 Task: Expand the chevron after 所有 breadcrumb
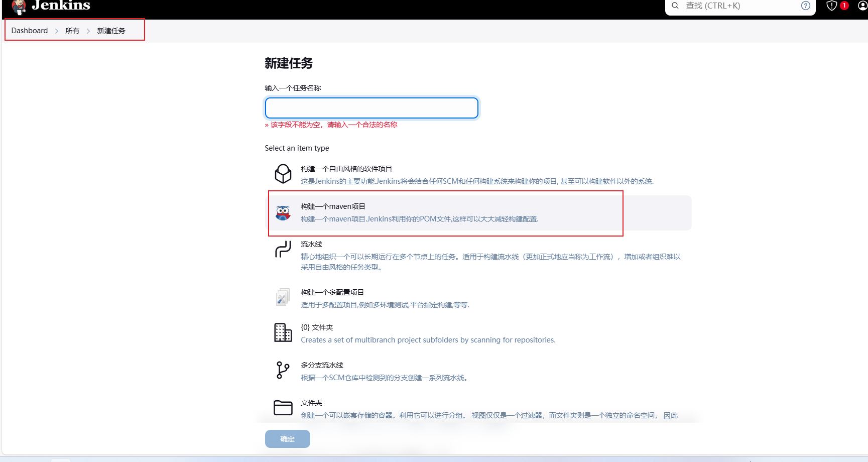[x=88, y=31]
